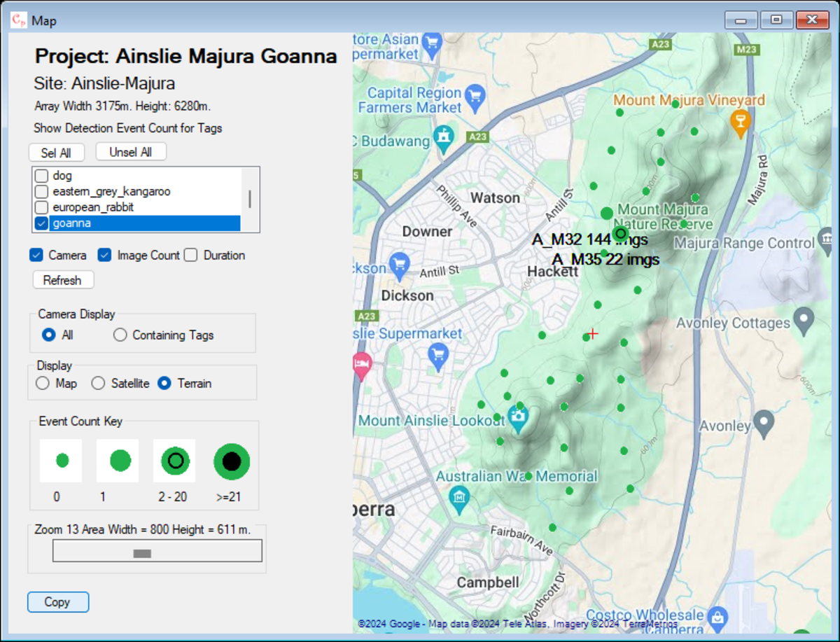Click the blue pin near C Budawang
The image size is (840, 642).
[442, 135]
